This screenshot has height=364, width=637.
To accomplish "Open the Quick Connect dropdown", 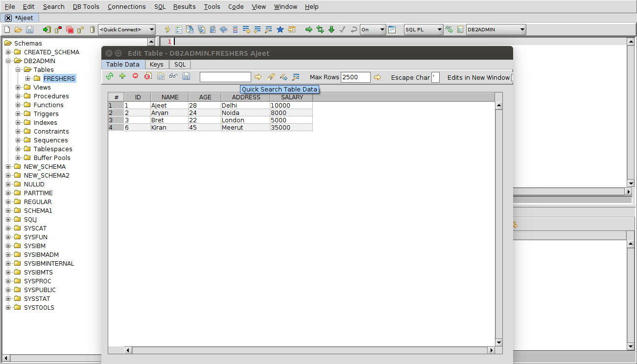I will coord(127,29).
